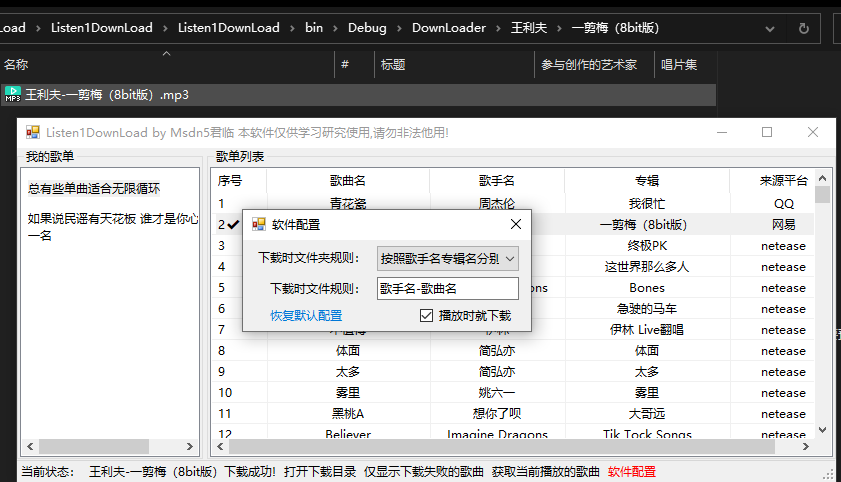Viewport: 841px width, 482px height.
Task: Click album cell 急驶的马车
Action: 647,309
